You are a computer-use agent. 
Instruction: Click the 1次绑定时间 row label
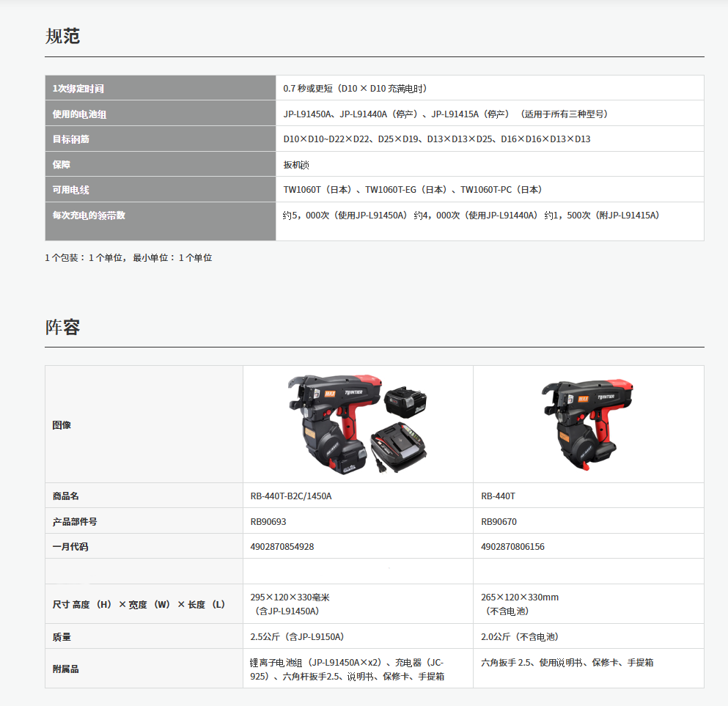point(78,89)
